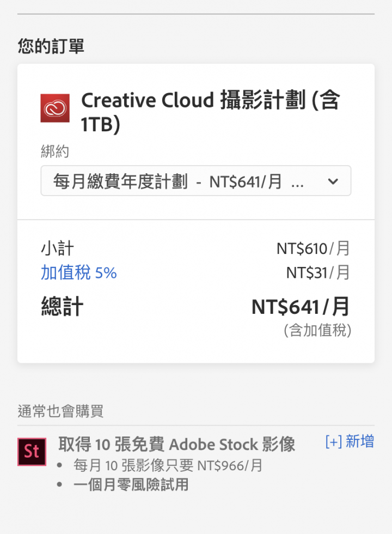Open the 綁約 plan dropdown

click(x=196, y=181)
